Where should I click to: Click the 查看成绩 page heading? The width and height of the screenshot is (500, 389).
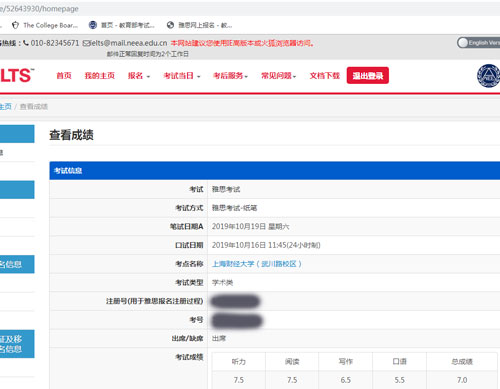tap(71, 135)
